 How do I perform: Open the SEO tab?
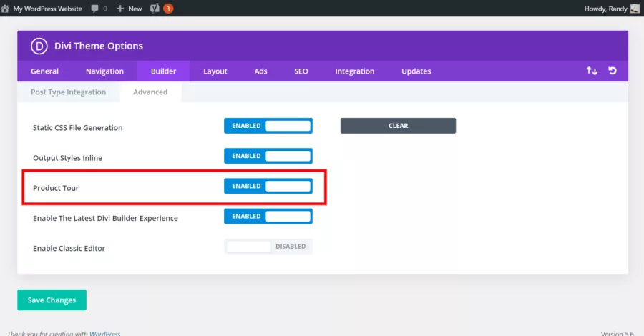(301, 71)
